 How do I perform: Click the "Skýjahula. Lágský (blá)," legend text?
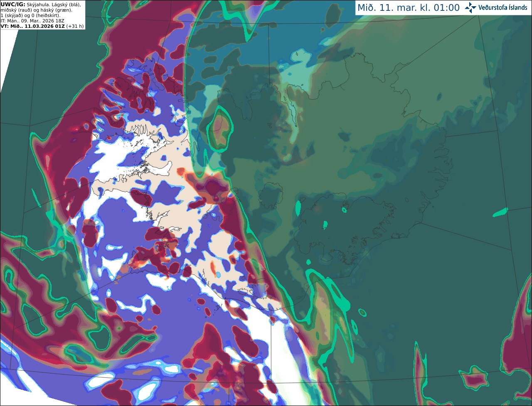(54, 5)
